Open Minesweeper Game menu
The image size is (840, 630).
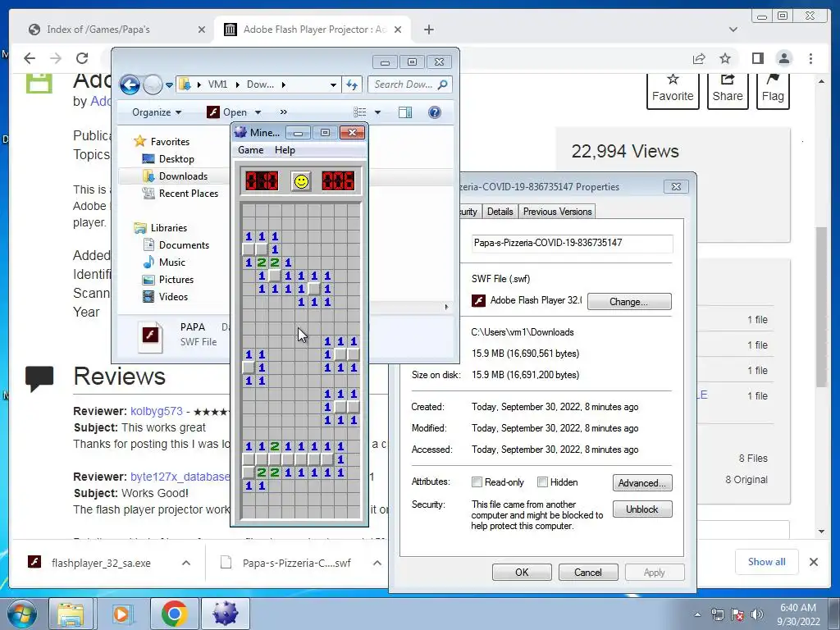251,150
